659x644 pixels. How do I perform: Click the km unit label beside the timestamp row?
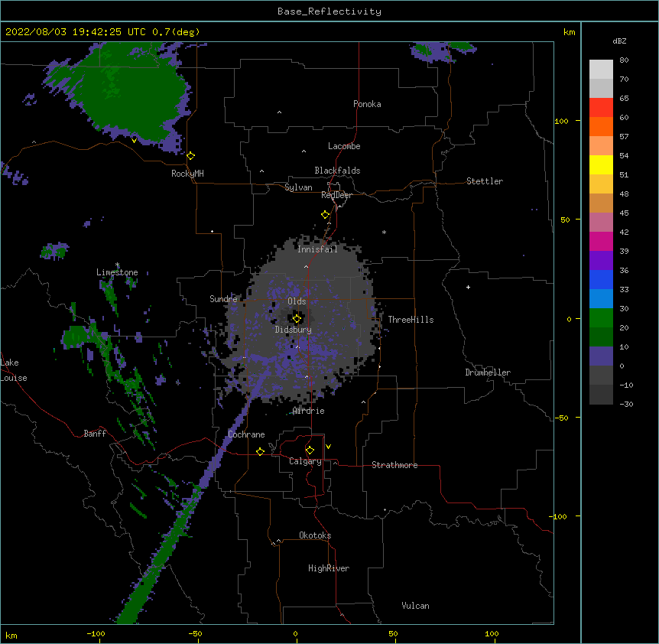570,32
